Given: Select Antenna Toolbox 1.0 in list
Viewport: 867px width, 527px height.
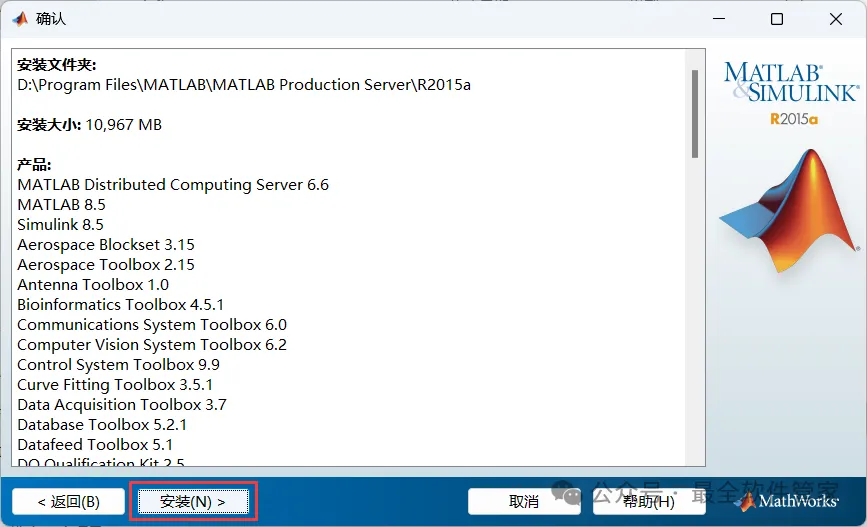Looking at the screenshot, I should (93, 285).
